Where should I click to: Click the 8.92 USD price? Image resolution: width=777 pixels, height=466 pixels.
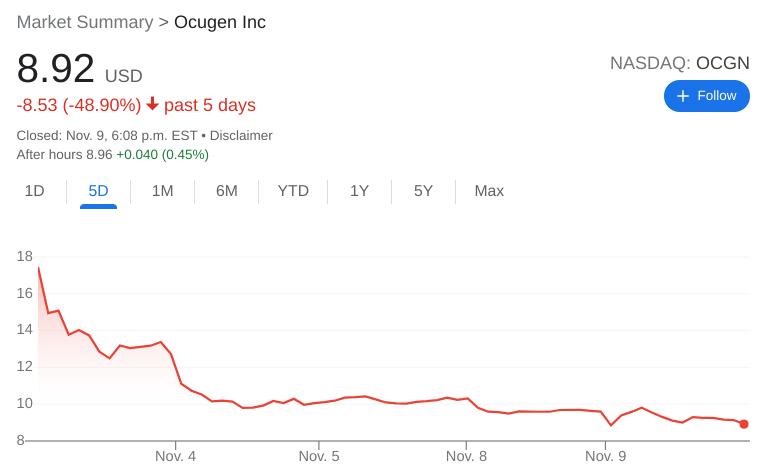(56, 69)
